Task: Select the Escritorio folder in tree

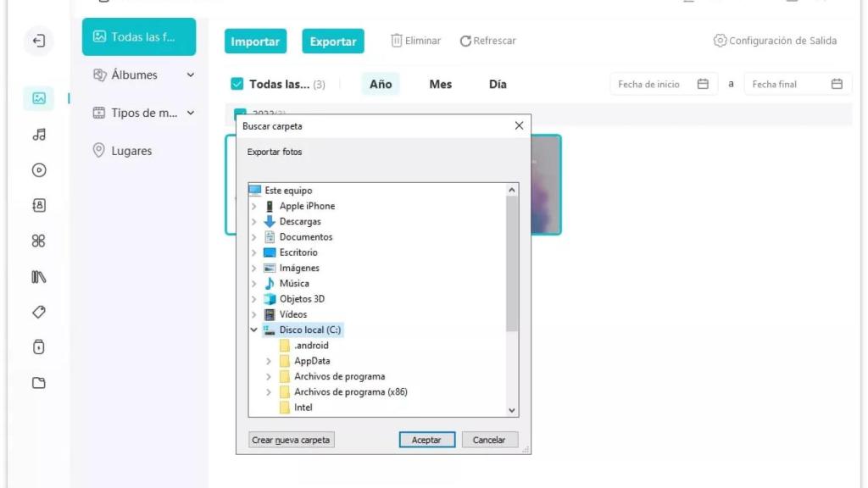Action: click(298, 252)
